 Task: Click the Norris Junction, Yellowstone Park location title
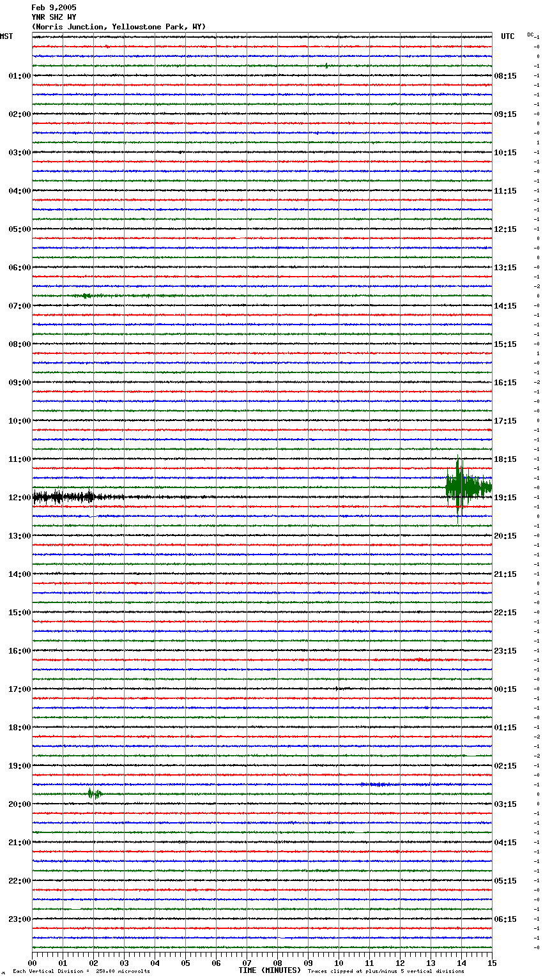(x=119, y=27)
